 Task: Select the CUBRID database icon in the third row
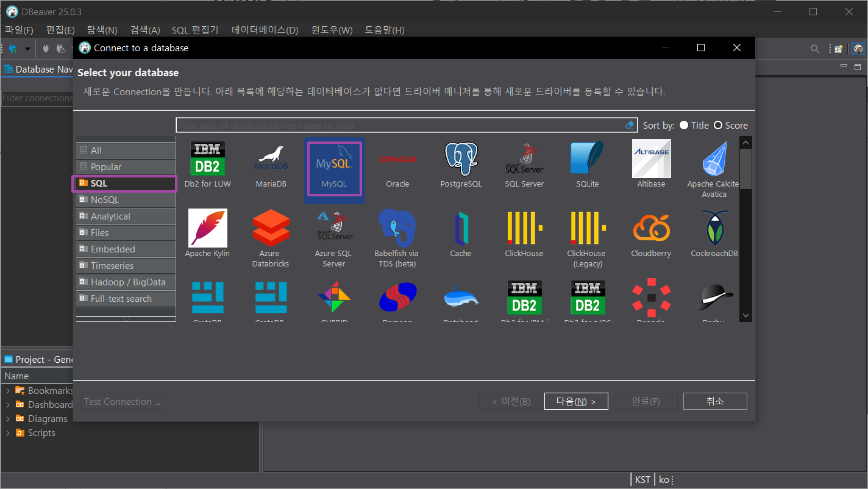[x=334, y=298]
